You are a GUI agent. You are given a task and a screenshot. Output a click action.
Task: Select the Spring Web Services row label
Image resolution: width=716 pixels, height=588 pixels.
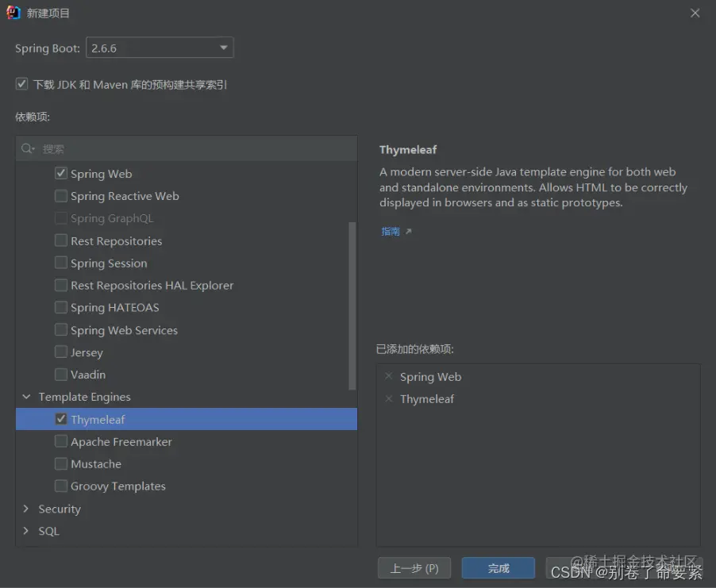[124, 330]
